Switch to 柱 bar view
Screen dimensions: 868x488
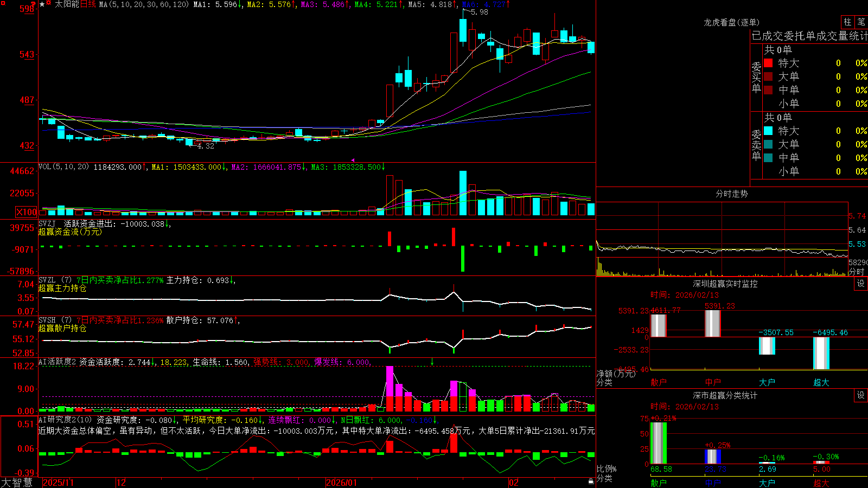tap(847, 22)
